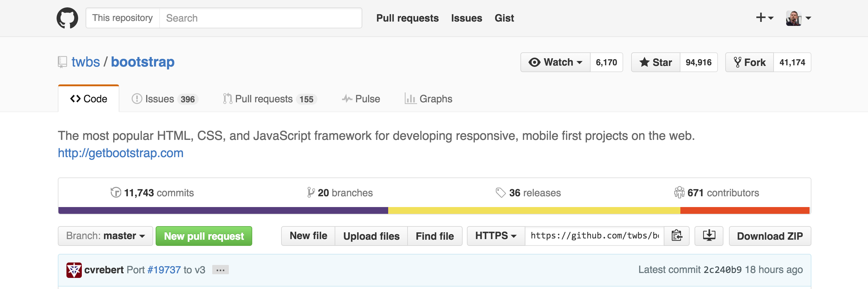The width and height of the screenshot is (868, 289).
Task: Click the purple language bar segment
Action: coord(223,210)
